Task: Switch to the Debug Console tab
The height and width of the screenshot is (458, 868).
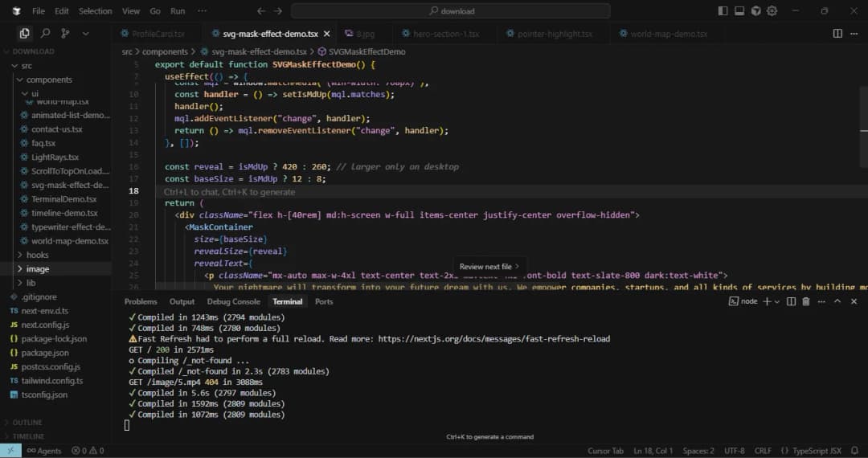Action: tap(233, 301)
